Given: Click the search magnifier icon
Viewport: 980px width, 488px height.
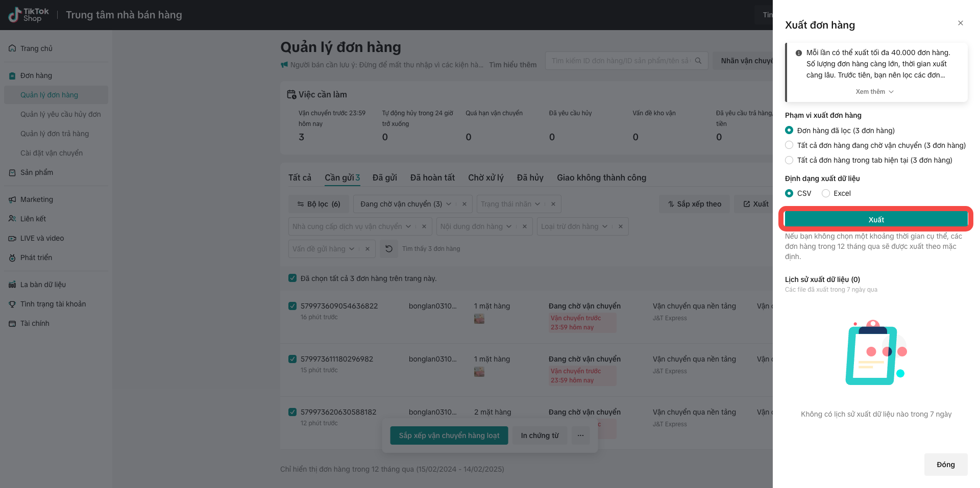Looking at the screenshot, I should click(698, 61).
